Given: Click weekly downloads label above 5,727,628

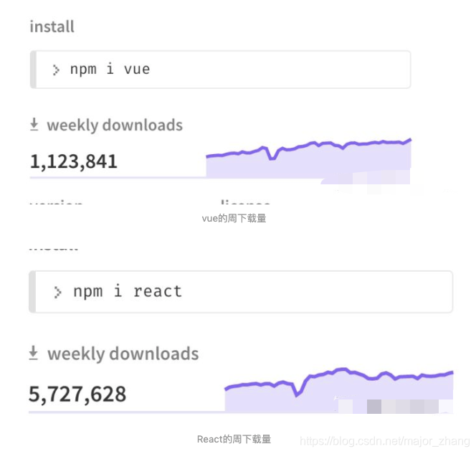Looking at the screenshot, I should [x=123, y=354].
